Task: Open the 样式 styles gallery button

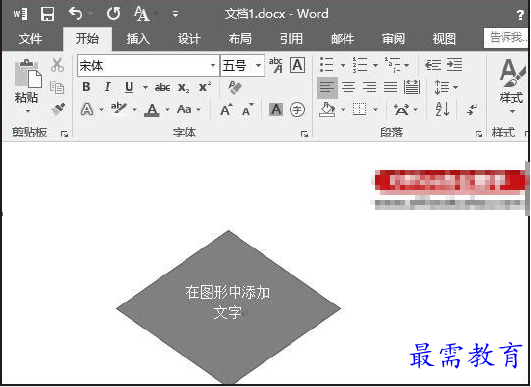Action: 512,86
